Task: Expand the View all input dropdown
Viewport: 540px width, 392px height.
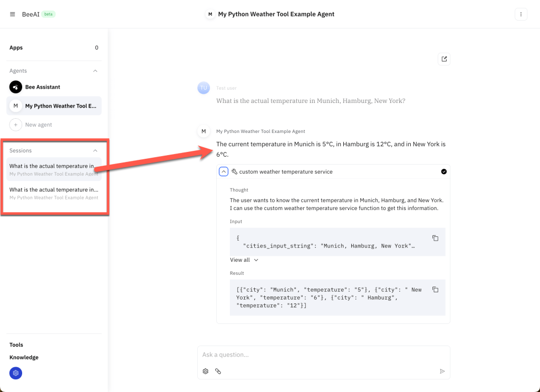Action: click(244, 260)
